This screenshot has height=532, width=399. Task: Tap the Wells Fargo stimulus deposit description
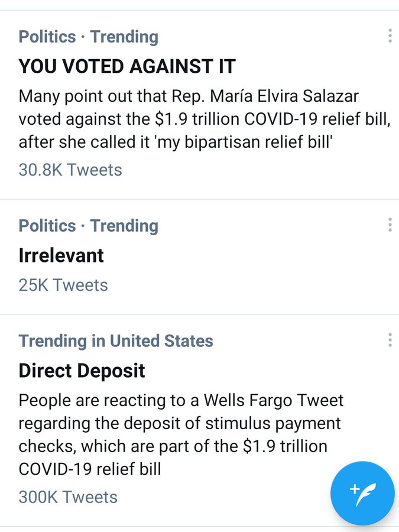pos(181,435)
